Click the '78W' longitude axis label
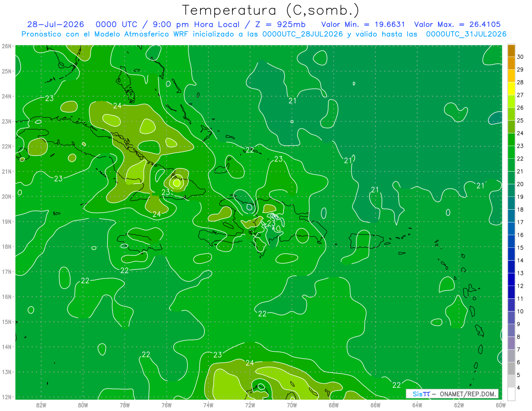The width and height of the screenshot is (532, 411). click(125, 405)
